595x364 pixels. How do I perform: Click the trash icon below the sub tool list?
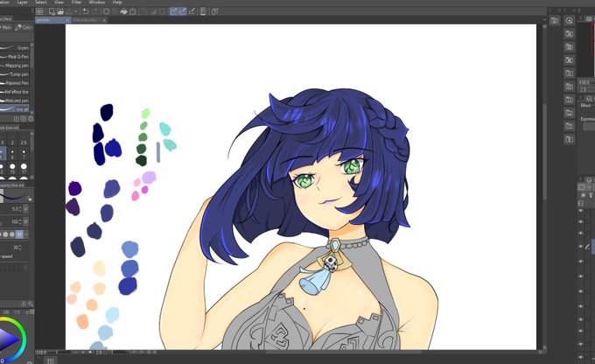[x=31, y=119]
